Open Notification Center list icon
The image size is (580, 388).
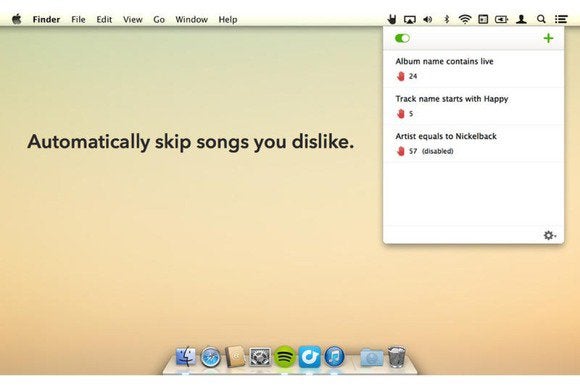tap(561, 19)
